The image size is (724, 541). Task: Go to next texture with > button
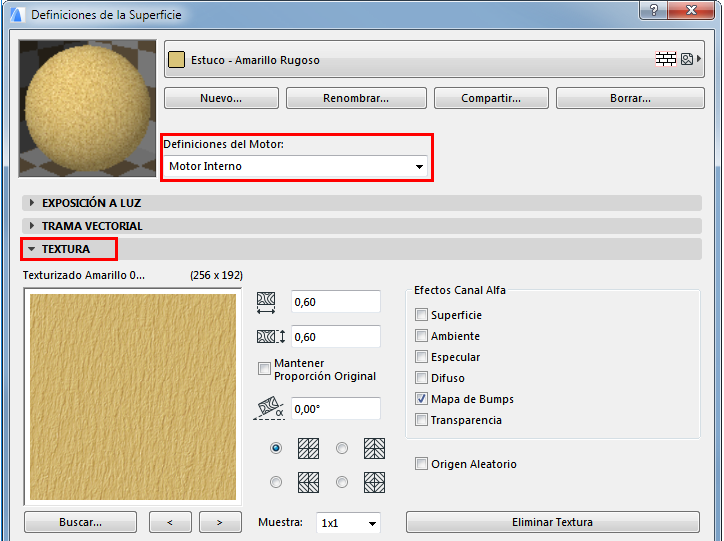220,522
